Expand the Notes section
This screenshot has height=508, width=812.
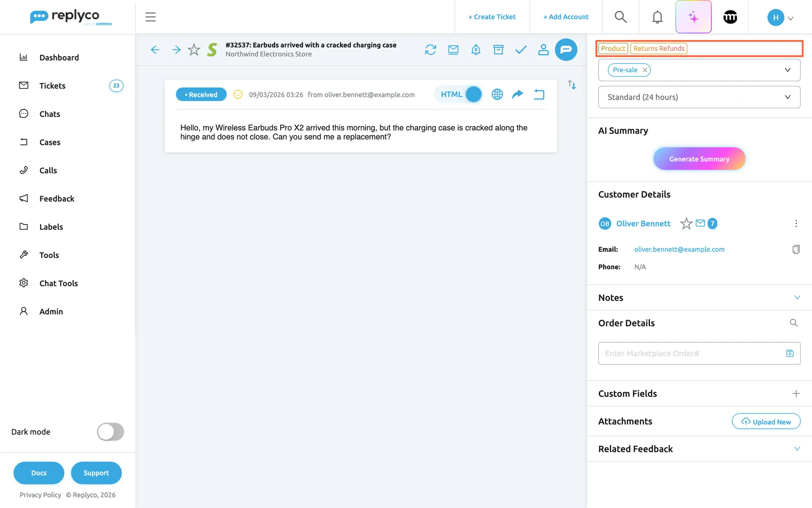coord(699,298)
